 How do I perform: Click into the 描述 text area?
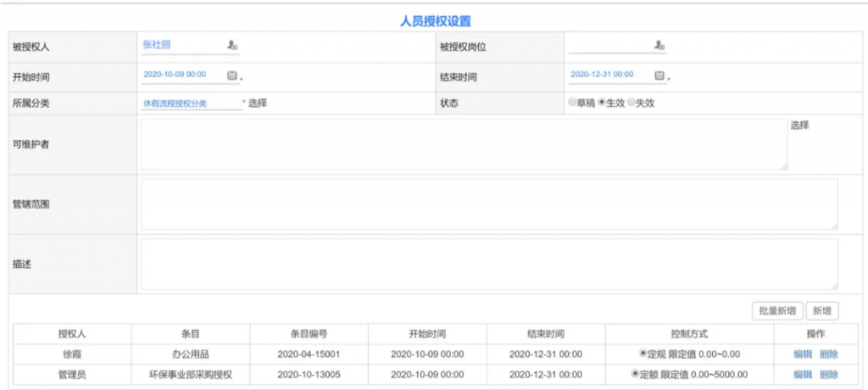point(489,264)
